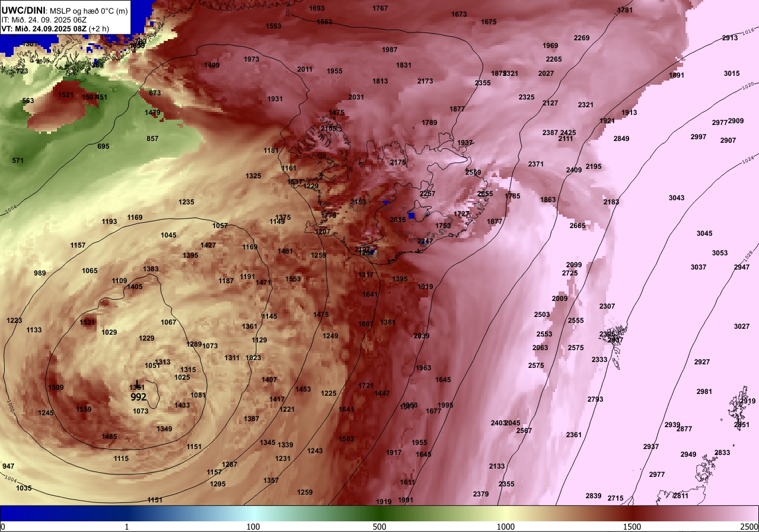Click the value '947'
The height and width of the screenshot is (532, 759).
pyautogui.click(x=8, y=466)
